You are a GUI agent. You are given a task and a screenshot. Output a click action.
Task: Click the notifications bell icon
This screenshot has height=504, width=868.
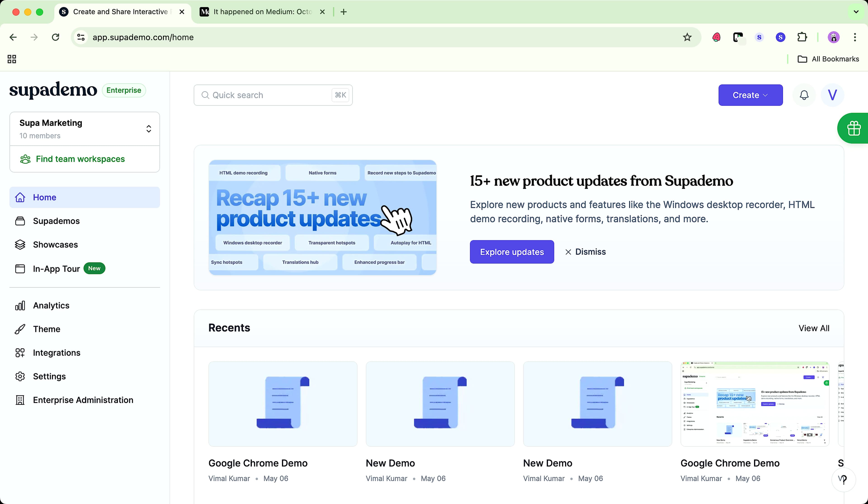[804, 95]
